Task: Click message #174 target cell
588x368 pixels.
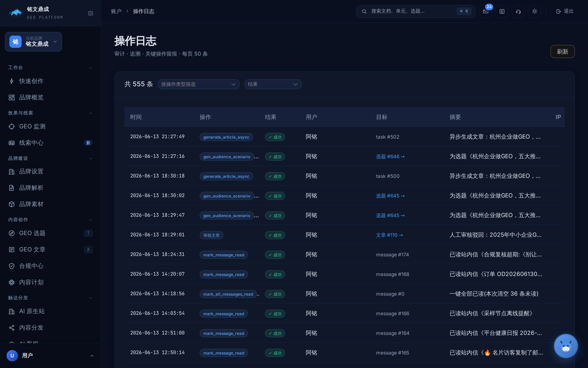Action: coord(392,255)
